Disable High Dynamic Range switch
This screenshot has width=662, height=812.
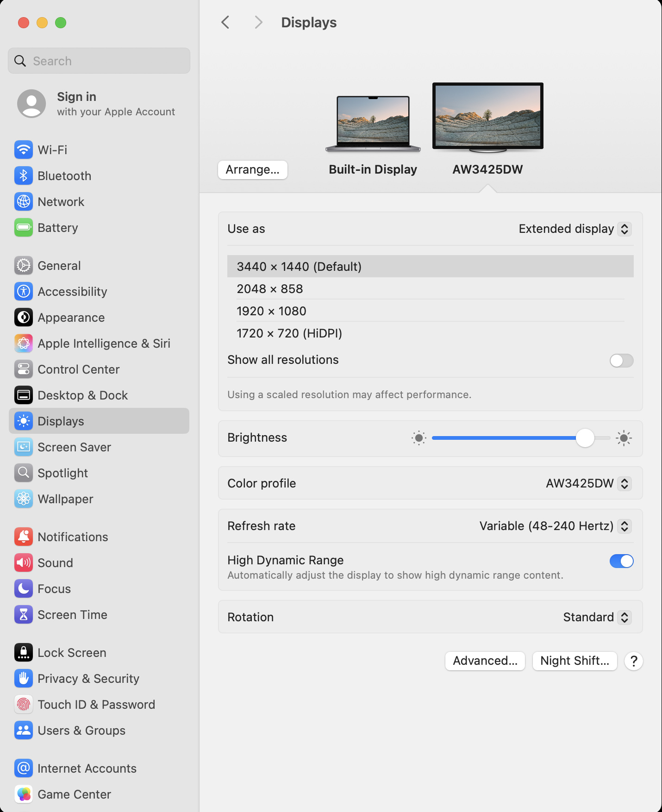[621, 561]
